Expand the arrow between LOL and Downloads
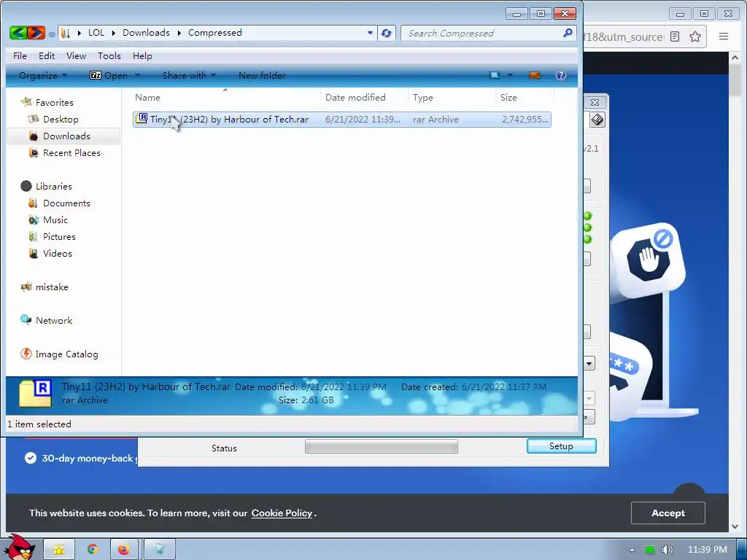The height and width of the screenshot is (560, 747). coord(113,33)
